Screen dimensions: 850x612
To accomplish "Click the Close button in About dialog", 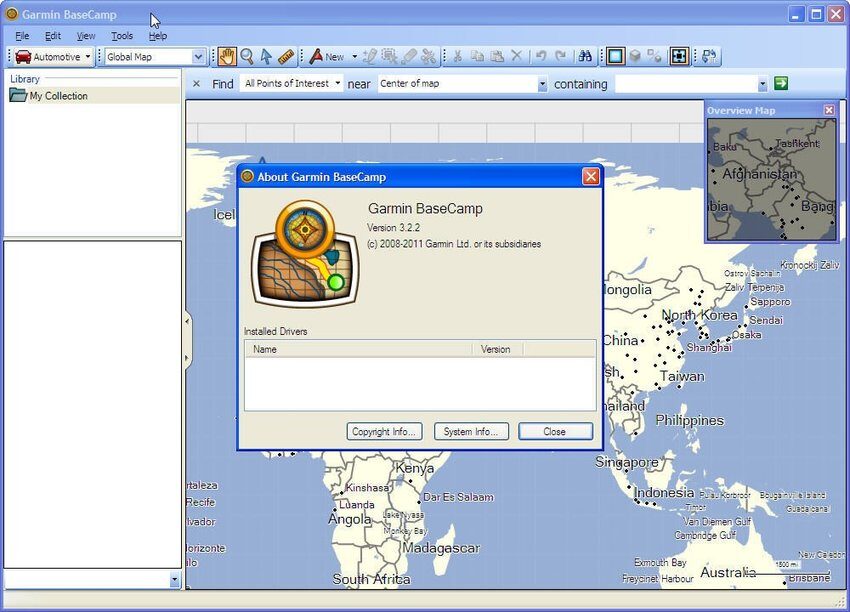I will (x=555, y=431).
